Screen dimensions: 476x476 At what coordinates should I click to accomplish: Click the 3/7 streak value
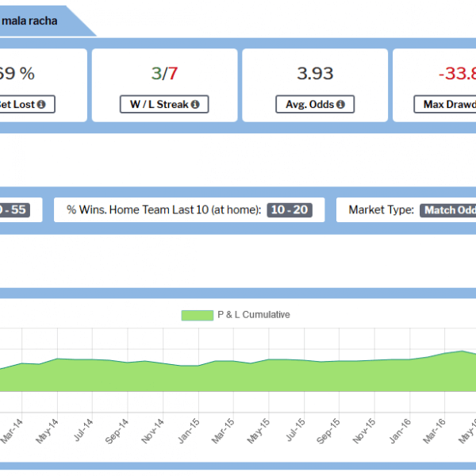[164, 73]
